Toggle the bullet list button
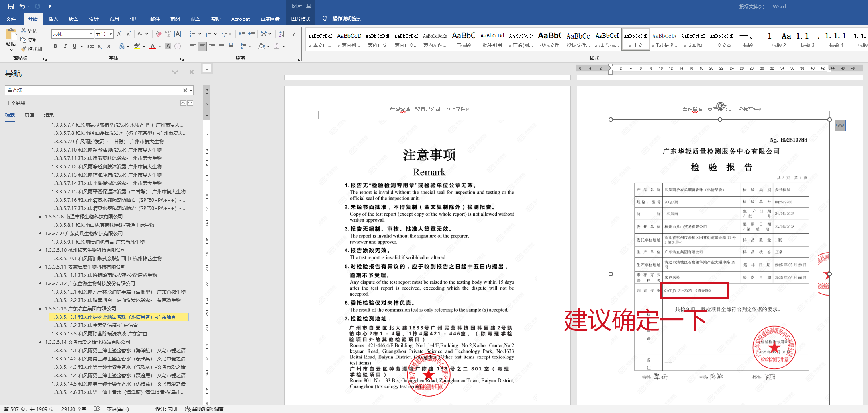Viewport: 868px width, 413px height. 193,34
